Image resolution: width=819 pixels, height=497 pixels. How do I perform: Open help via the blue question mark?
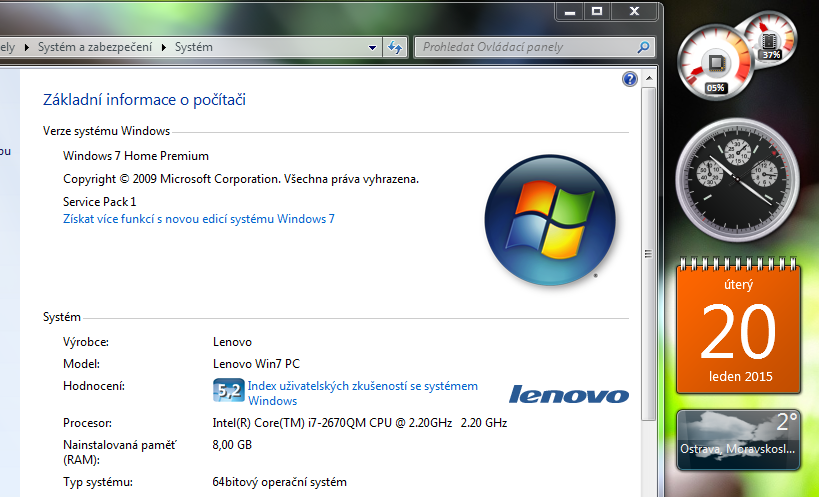(630, 79)
